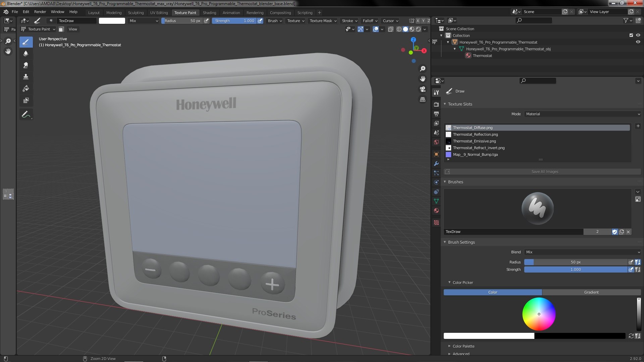Open Material properties tab
This screenshot has width=644, height=362.
point(436,210)
